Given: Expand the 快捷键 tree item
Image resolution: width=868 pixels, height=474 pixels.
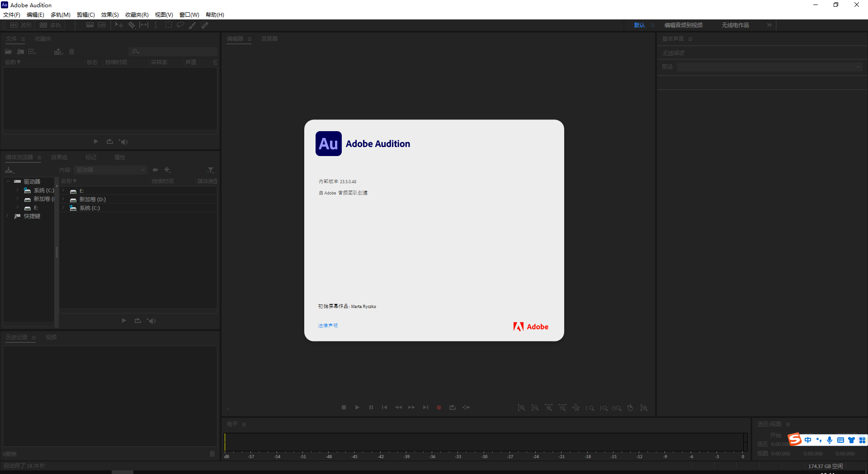Looking at the screenshot, I should pos(7,216).
